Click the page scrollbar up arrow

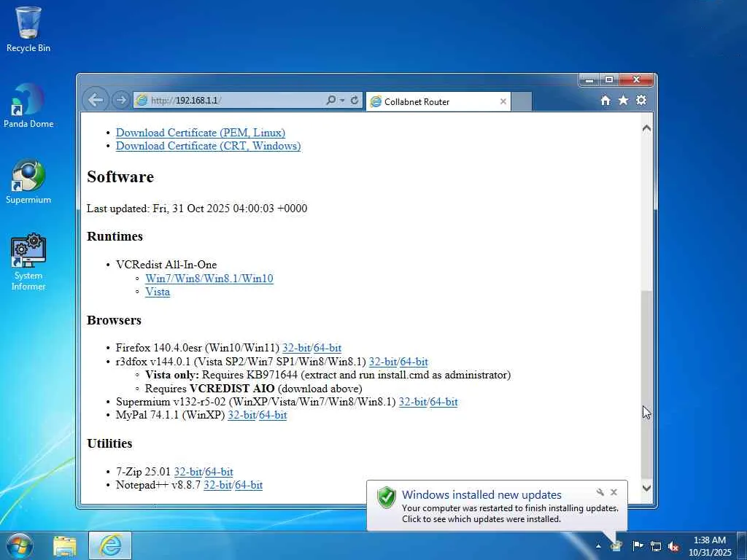(x=646, y=128)
